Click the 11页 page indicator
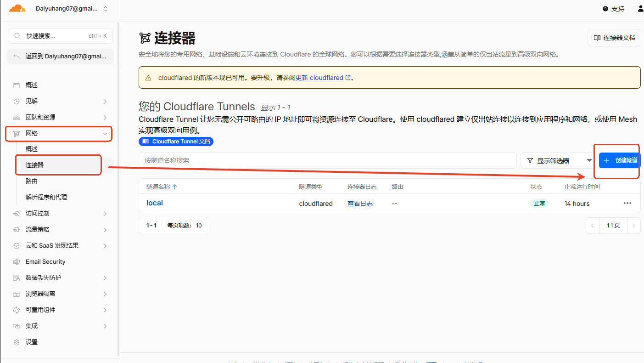 click(613, 226)
